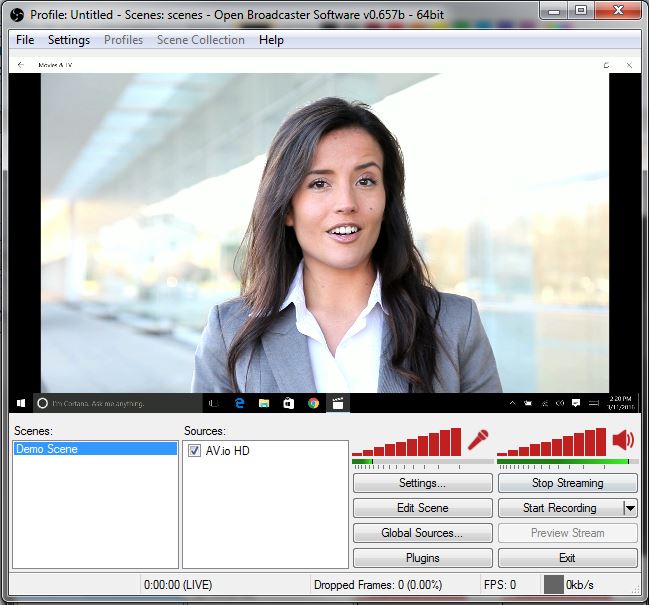The height and width of the screenshot is (605, 649).
Task: Click the Stop Streaming button
Action: click(x=567, y=483)
